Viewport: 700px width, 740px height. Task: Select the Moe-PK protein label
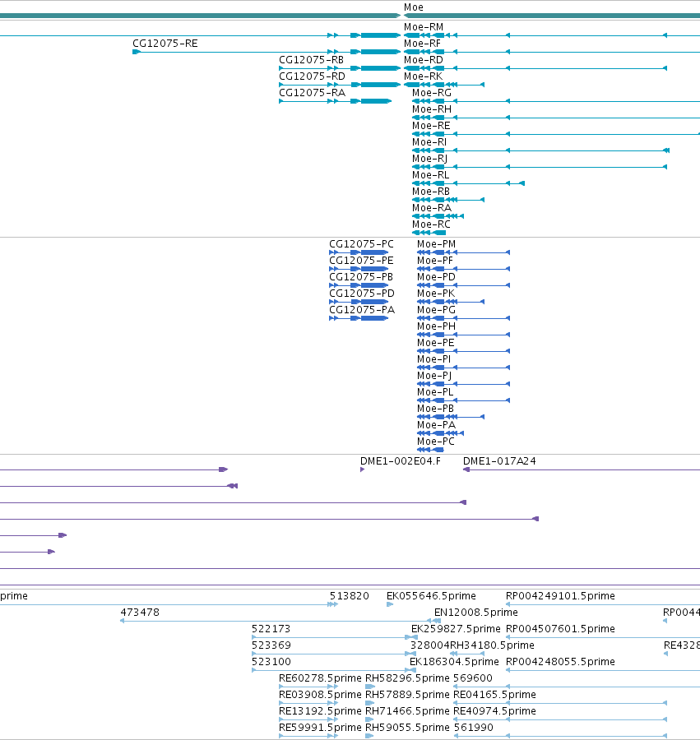pyautogui.click(x=436, y=294)
